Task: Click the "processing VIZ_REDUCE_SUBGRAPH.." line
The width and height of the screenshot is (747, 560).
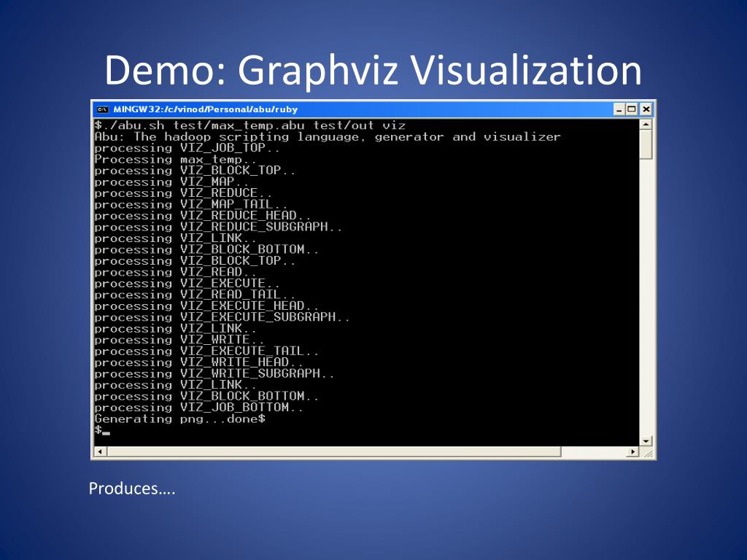Action: pyautogui.click(x=218, y=227)
